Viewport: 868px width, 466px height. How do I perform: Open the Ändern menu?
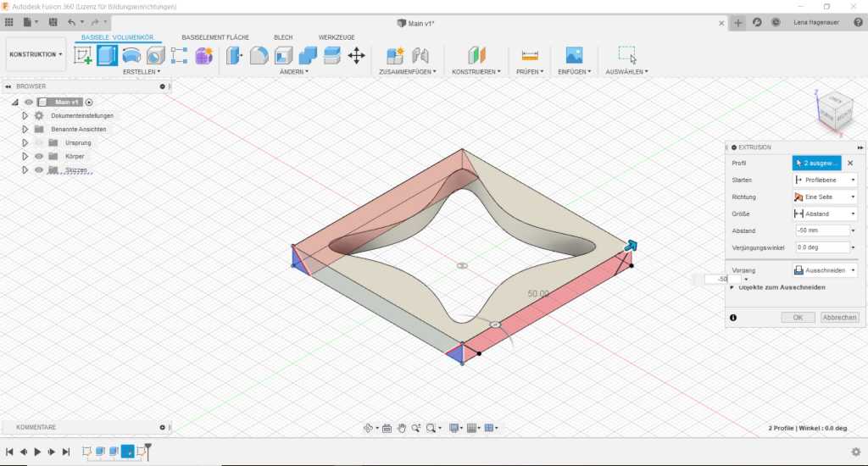pos(294,72)
